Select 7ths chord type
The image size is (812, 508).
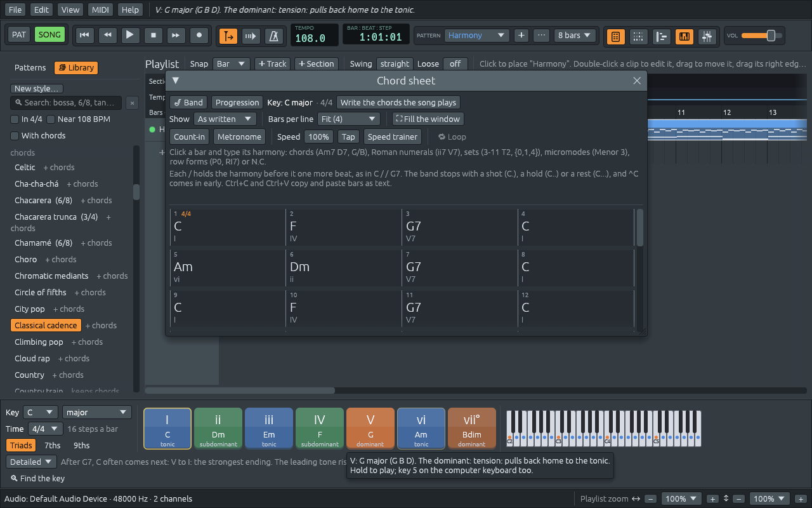53,446
